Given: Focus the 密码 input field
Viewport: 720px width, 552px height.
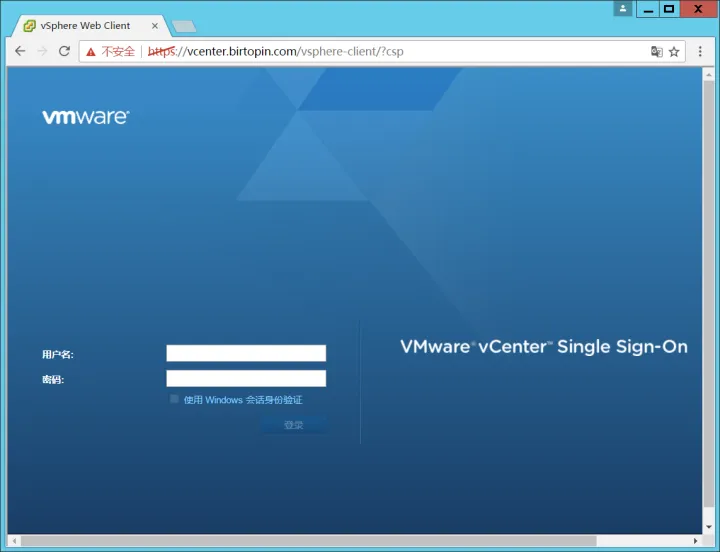Looking at the screenshot, I should point(246,378).
